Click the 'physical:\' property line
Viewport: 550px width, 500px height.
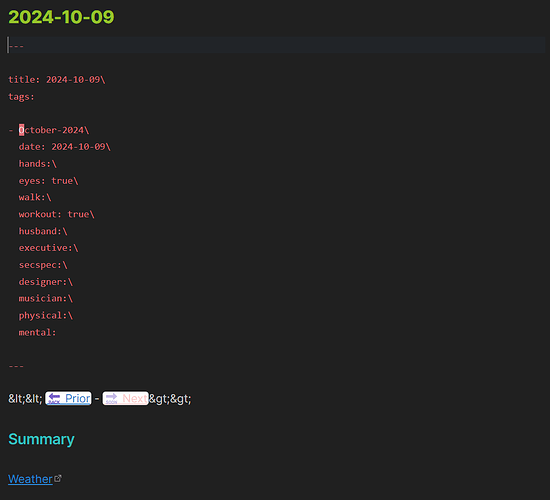pyautogui.click(x=46, y=315)
